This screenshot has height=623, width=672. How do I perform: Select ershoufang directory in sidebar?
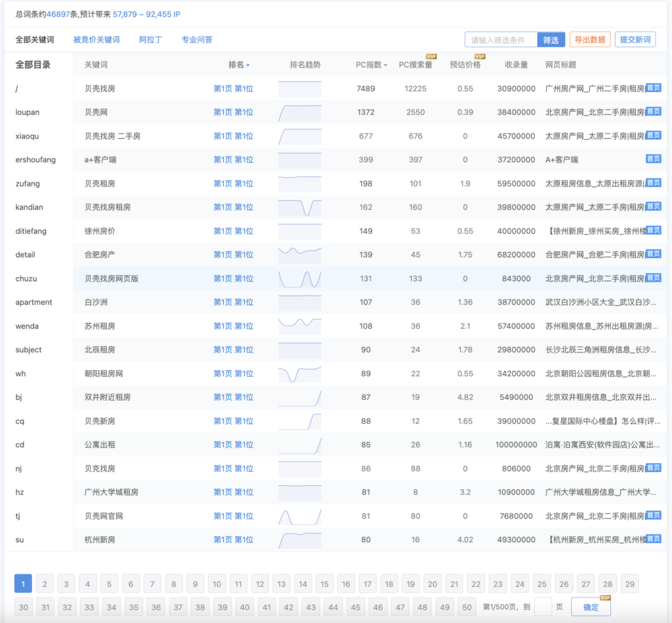click(x=35, y=160)
